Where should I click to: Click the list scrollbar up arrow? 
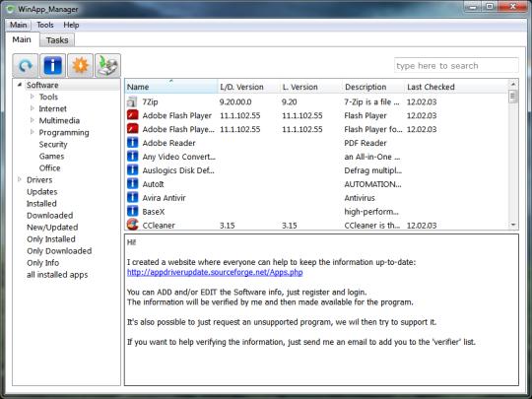point(513,84)
